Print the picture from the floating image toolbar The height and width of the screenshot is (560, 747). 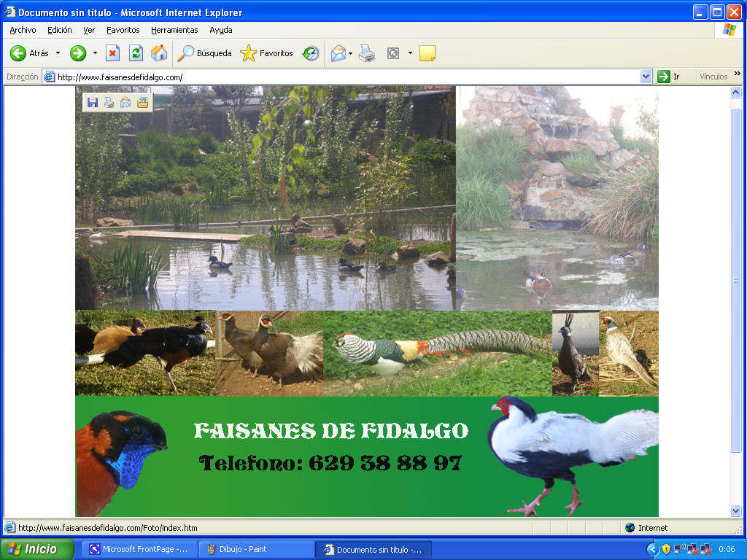[109, 103]
